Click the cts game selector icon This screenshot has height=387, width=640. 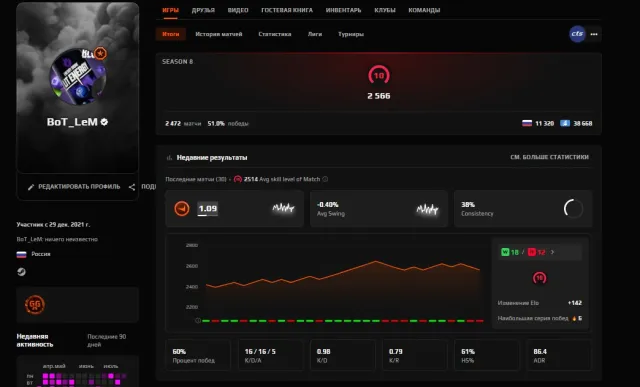[x=577, y=34]
